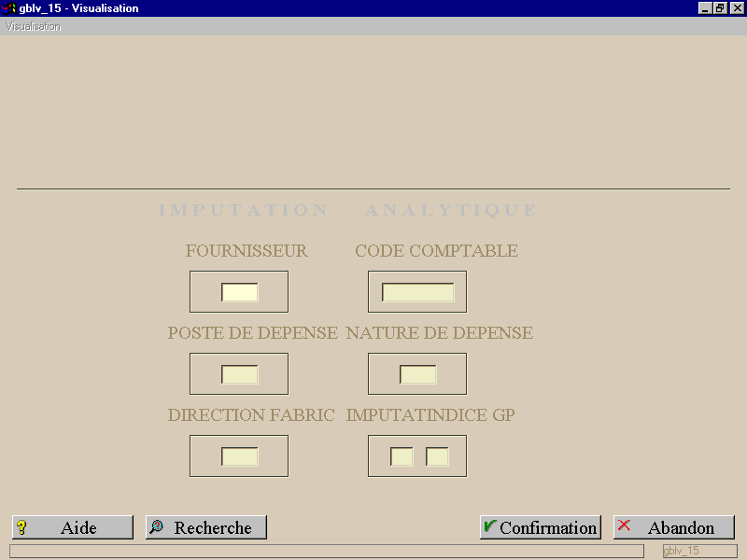747x560 pixels.
Task: Click the green checkmark Confirmation icon
Action: 489,525
